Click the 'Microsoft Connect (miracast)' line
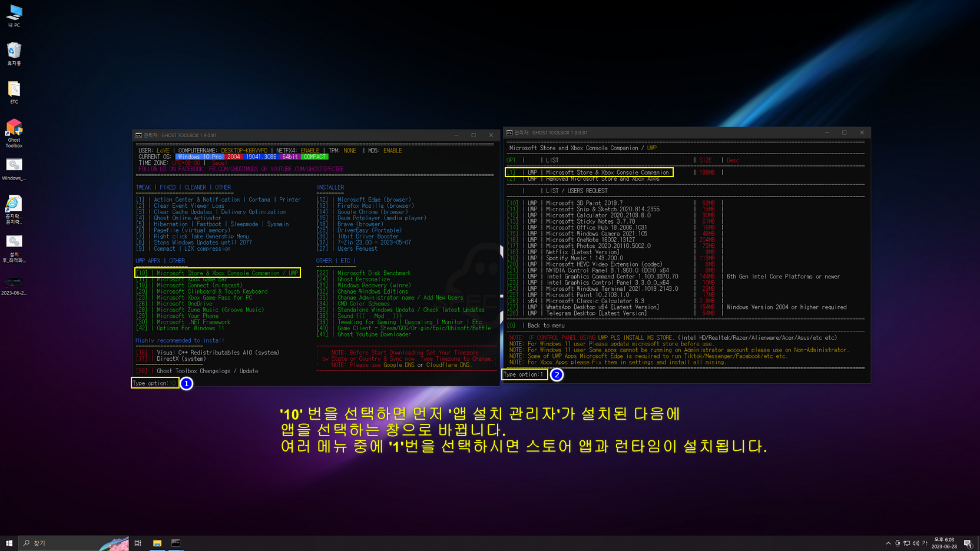The image size is (980, 551). (x=189, y=286)
